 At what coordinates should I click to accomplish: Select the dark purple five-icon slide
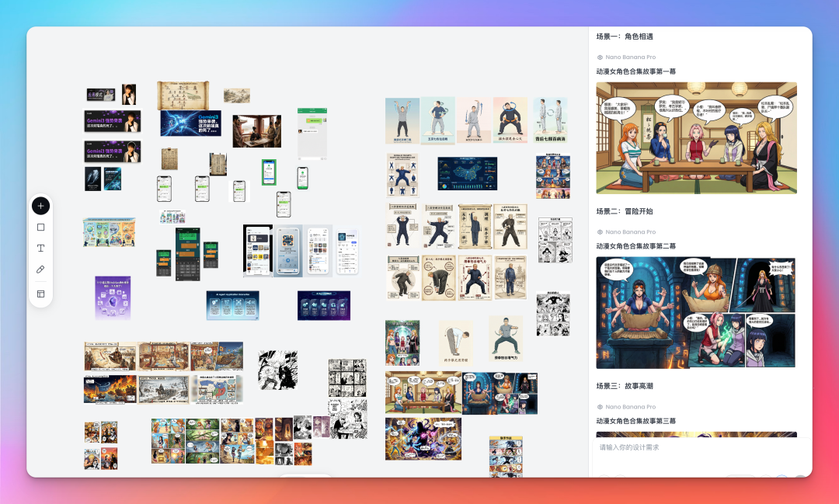(x=324, y=305)
